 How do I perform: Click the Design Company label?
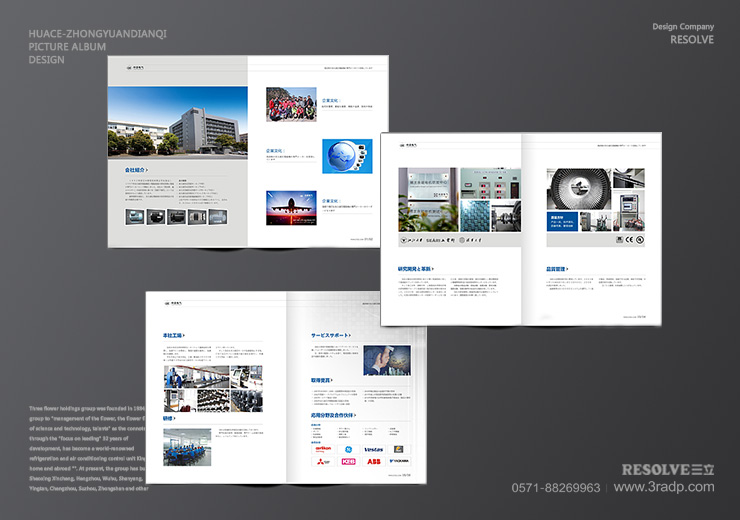pos(683,26)
